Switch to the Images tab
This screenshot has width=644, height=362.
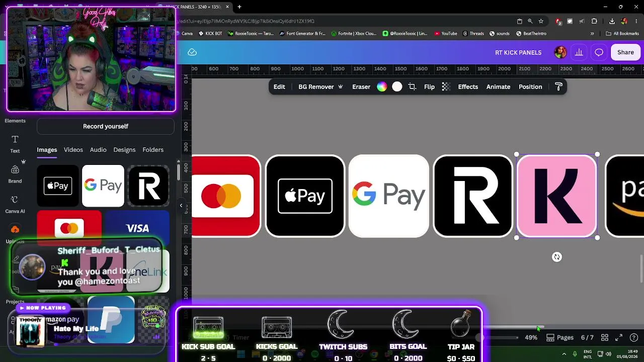tap(47, 150)
